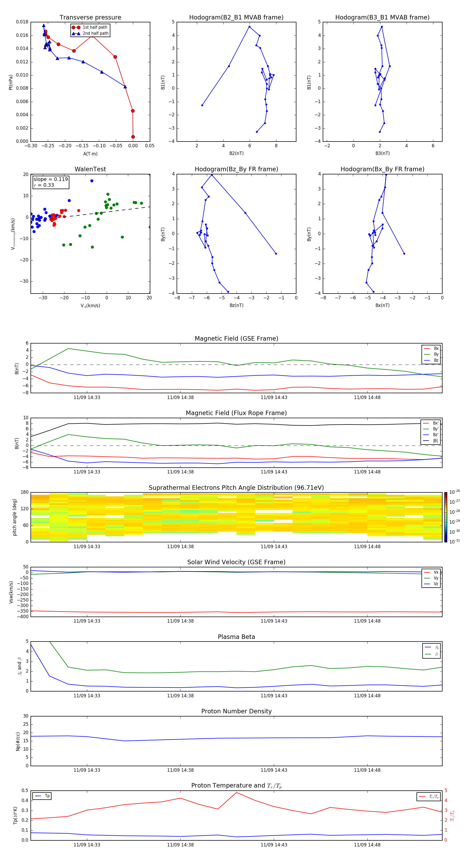Click the 'Hodogram(B2_B1 MVAB frame)' title
The height and width of the screenshot is (868, 473).
236,18
